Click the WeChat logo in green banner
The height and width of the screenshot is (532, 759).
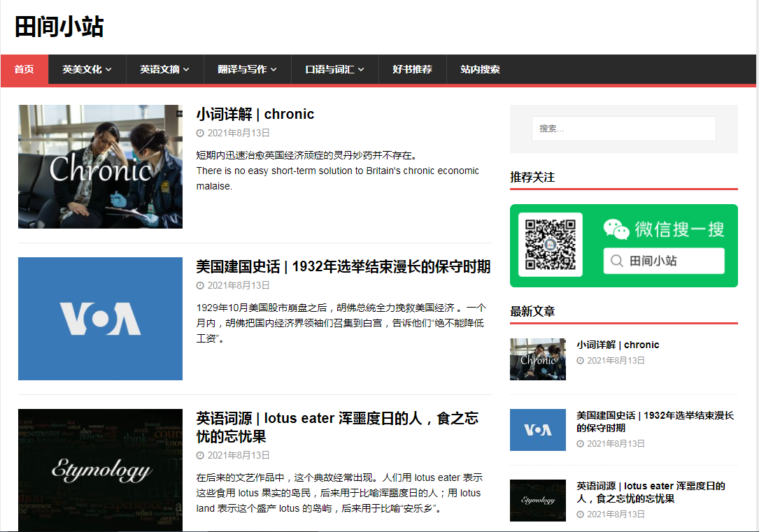click(x=616, y=229)
